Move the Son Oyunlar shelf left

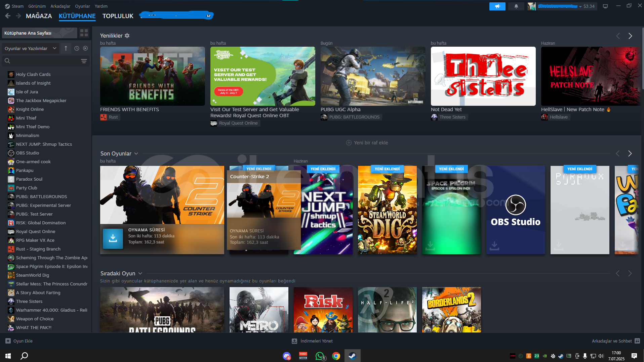tap(618, 153)
